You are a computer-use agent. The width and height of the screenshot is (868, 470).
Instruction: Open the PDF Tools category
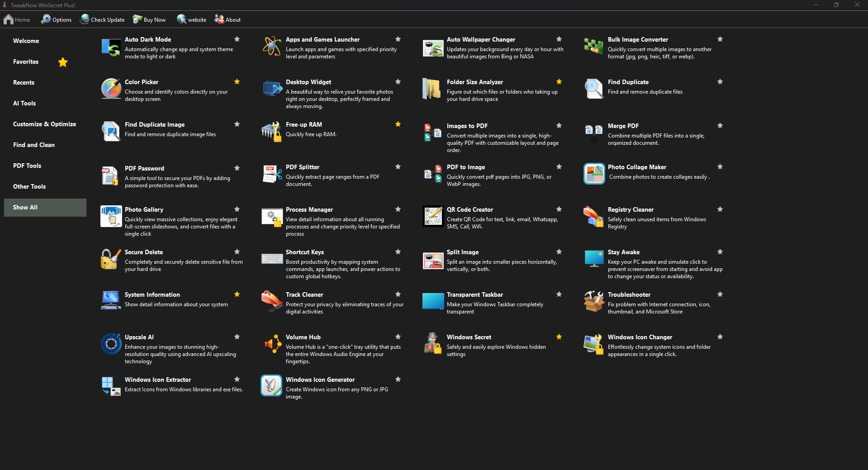click(45, 166)
